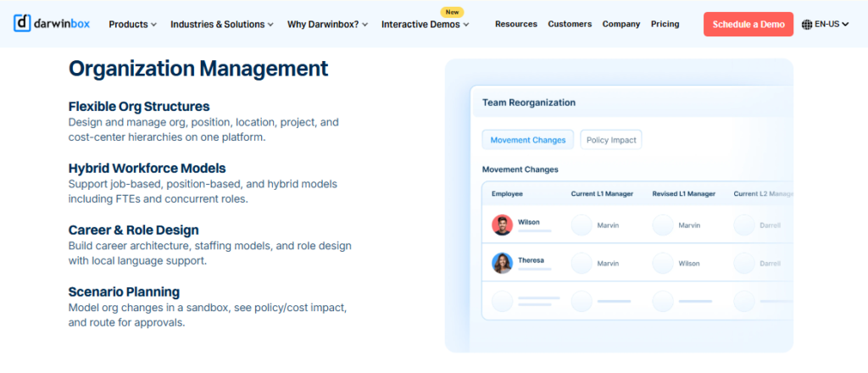
Task: Click the Current L1 Manager column header
Action: 603,193
